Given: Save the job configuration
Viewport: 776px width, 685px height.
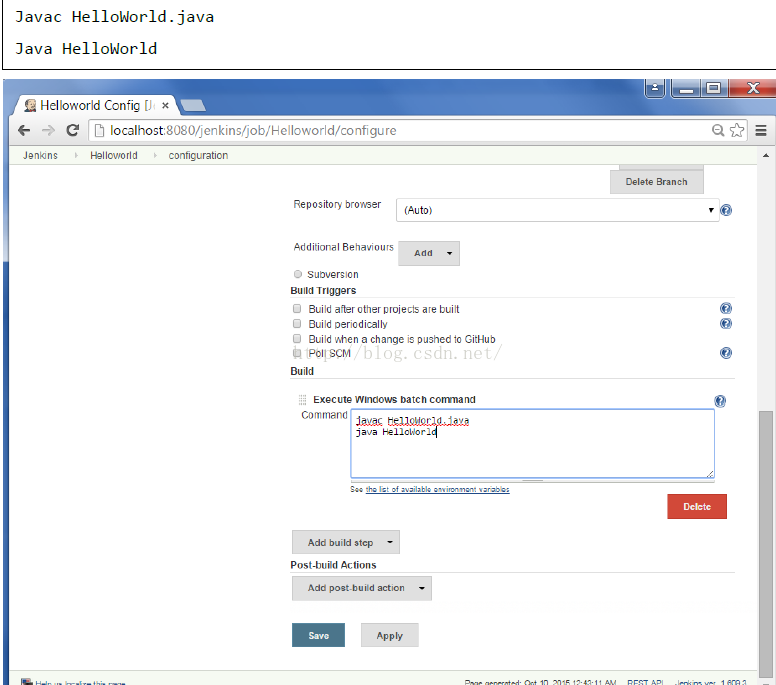Looking at the screenshot, I should [x=318, y=636].
